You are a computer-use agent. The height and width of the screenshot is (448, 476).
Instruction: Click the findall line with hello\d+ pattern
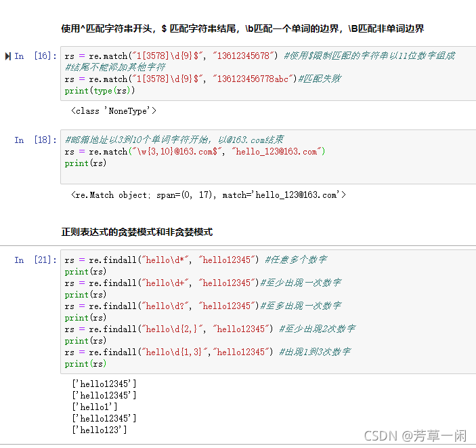click(x=202, y=283)
